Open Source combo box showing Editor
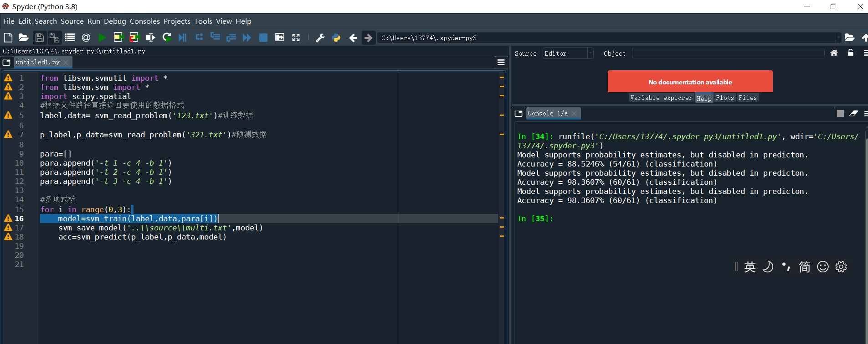 (x=568, y=53)
